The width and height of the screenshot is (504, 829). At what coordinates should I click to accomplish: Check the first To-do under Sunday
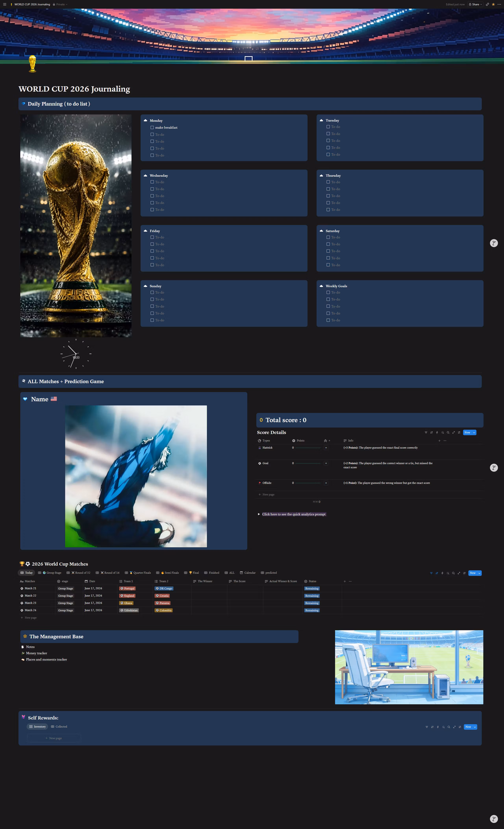(x=152, y=292)
